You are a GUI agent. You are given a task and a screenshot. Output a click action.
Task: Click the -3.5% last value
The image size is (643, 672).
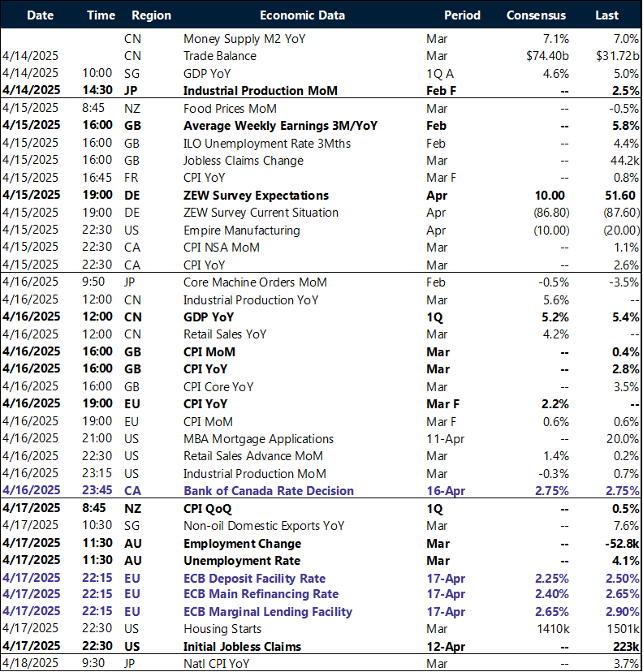(624, 282)
